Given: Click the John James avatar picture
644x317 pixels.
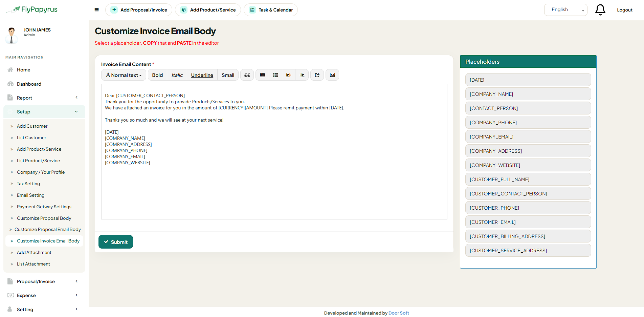Looking at the screenshot, I should click(12, 35).
